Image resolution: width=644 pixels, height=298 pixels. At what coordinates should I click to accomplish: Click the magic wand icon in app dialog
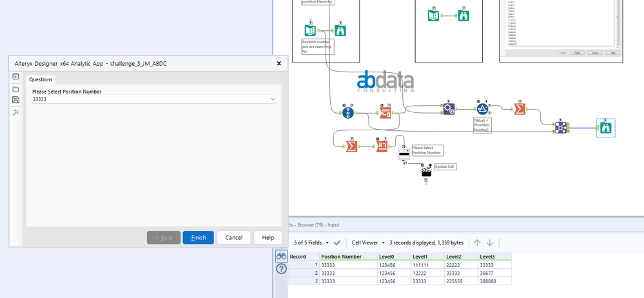(15, 112)
